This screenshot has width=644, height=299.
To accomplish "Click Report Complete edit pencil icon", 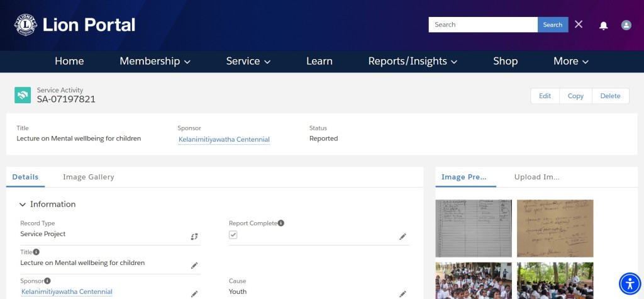I will 402,237.
